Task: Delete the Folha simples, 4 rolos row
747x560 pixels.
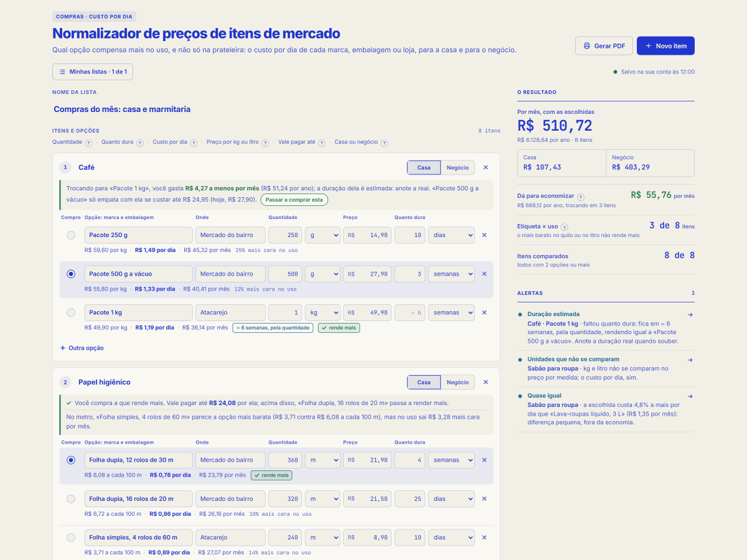Action: (484, 537)
